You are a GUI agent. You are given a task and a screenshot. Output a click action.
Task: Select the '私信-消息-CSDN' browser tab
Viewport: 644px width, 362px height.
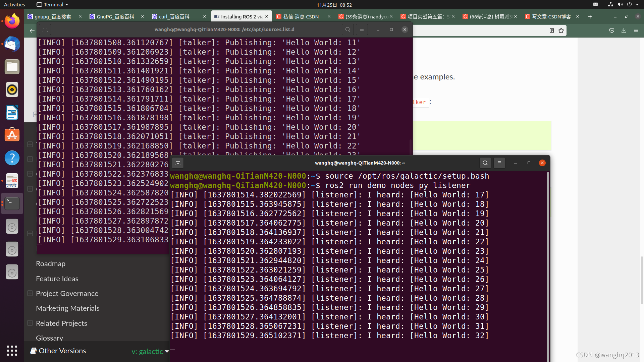(301, 16)
